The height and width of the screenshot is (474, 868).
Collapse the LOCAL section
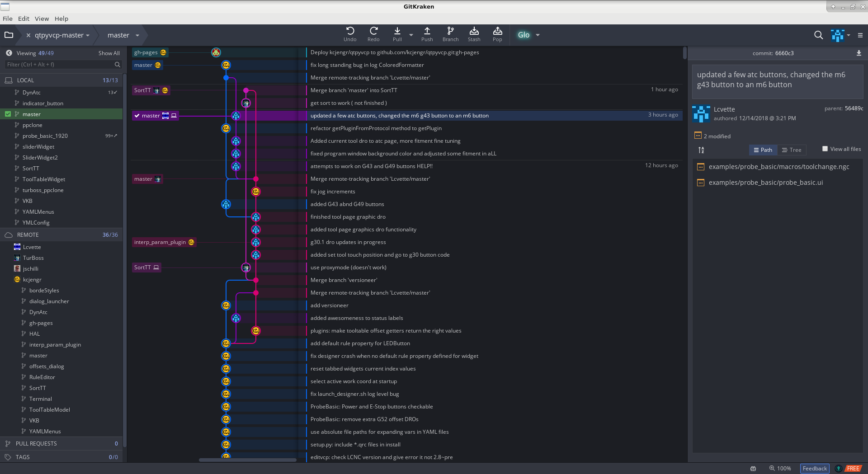61,80
